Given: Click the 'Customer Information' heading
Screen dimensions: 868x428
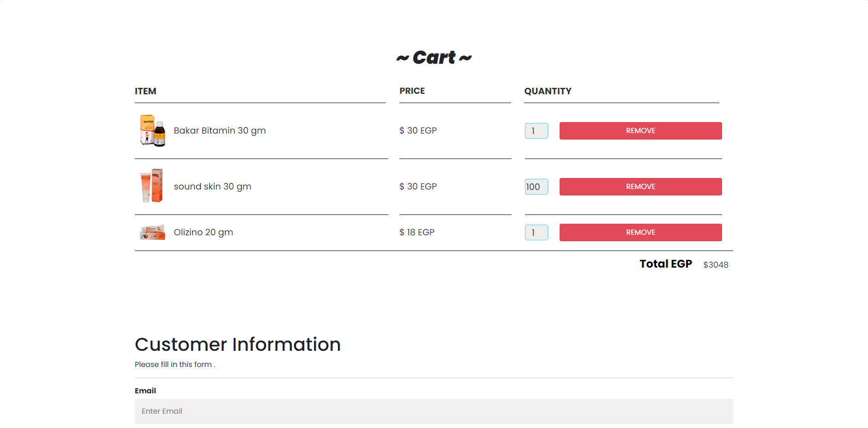Looking at the screenshot, I should click(238, 345).
